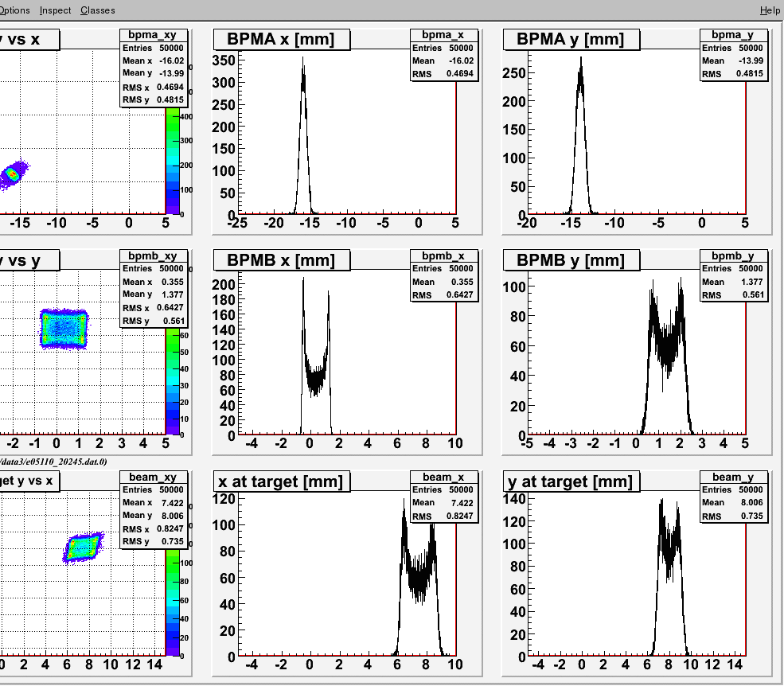Click the 350 y-axis label of BPMA x

(224, 60)
